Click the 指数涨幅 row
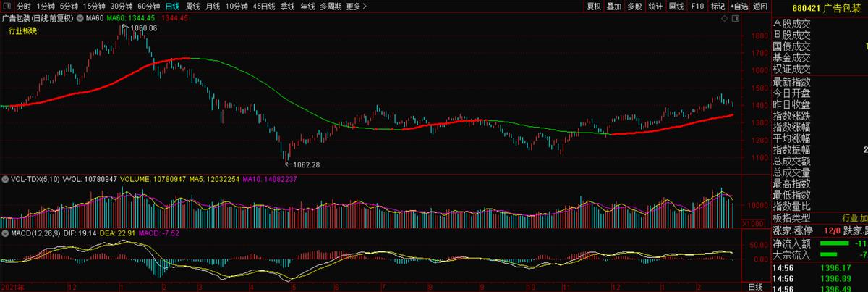This screenshot has height=292, width=868. pos(819,127)
